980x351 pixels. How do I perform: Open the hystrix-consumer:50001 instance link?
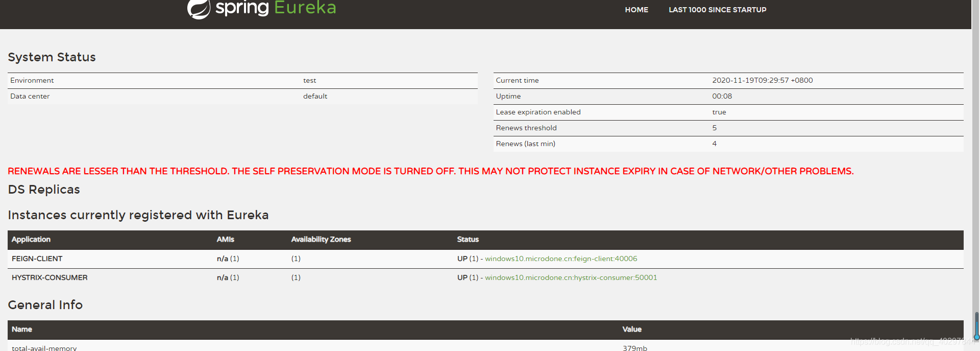pyautogui.click(x=571, y=277)
